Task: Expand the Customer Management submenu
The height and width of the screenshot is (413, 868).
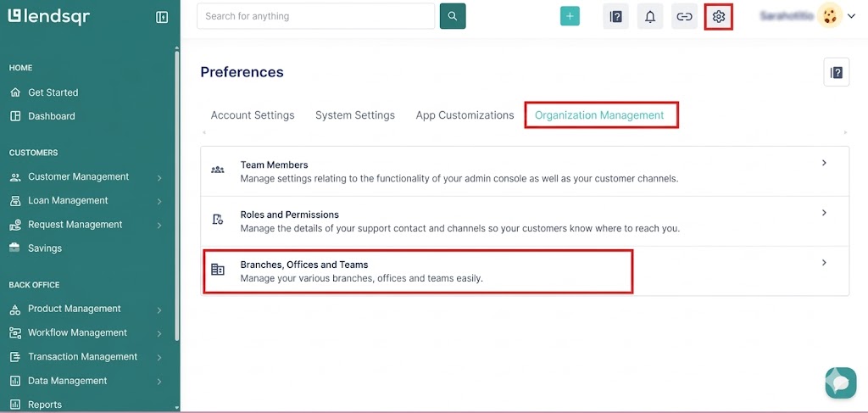Action: tap(159, 177)
